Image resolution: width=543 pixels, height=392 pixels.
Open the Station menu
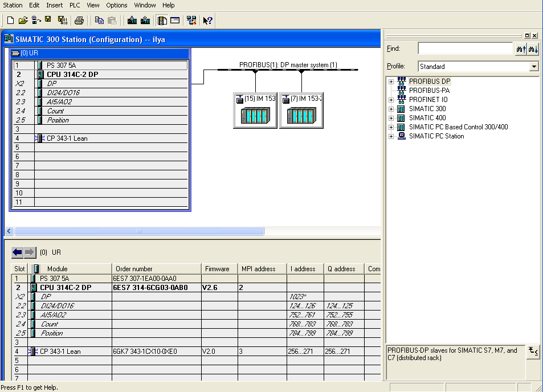[13, 5]
